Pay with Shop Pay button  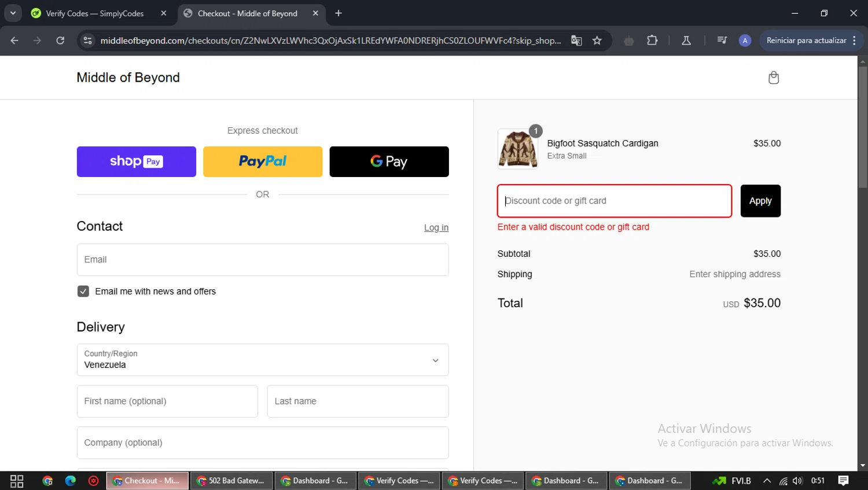pyautogui.click(x=137, y=161)
